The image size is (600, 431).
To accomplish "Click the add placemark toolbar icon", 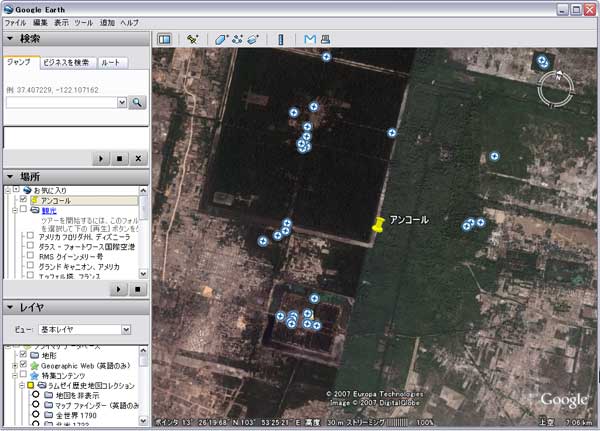I will pyautogui.click(x=190, y=39).
